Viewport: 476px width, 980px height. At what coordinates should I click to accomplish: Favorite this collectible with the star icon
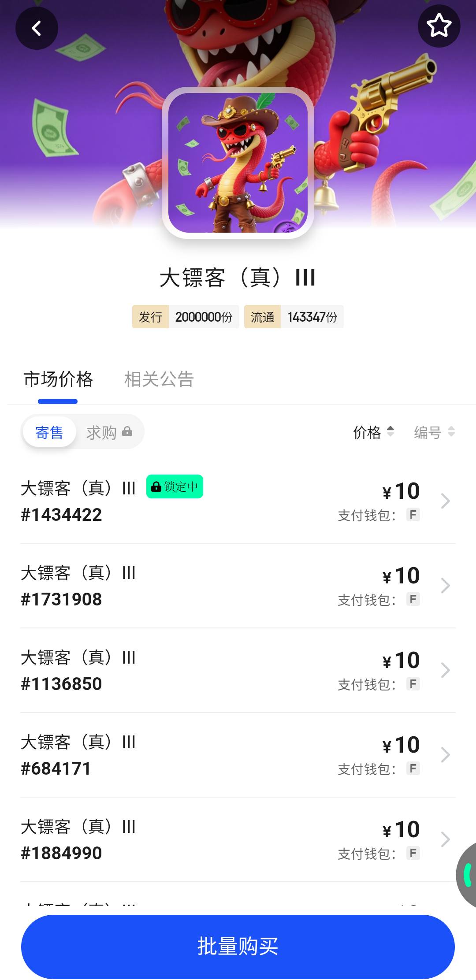439,26
